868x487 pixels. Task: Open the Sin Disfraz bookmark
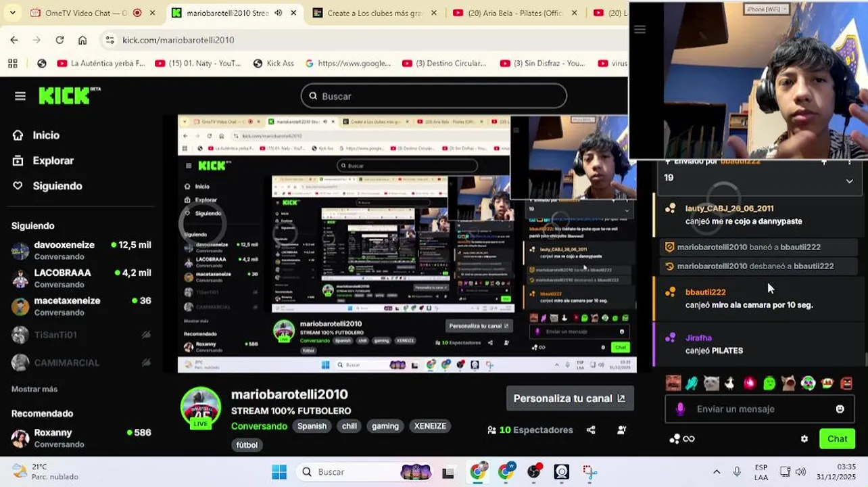coord(543,64)
